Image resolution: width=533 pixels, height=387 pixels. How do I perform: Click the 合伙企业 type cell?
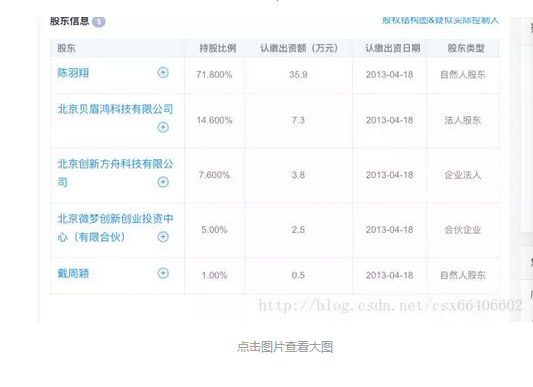point(463,230)
